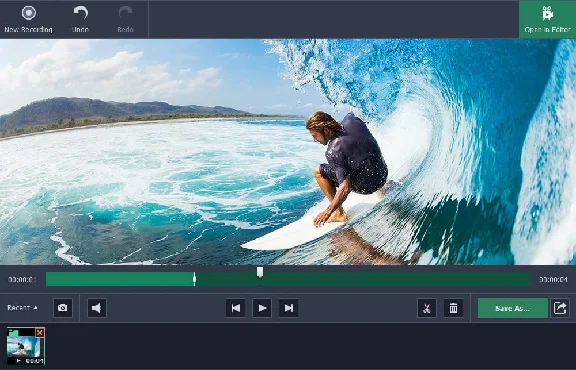Viewport: 576px width, 370px height.
Task: Click the Save As button
Action: (x=512, y=308)
